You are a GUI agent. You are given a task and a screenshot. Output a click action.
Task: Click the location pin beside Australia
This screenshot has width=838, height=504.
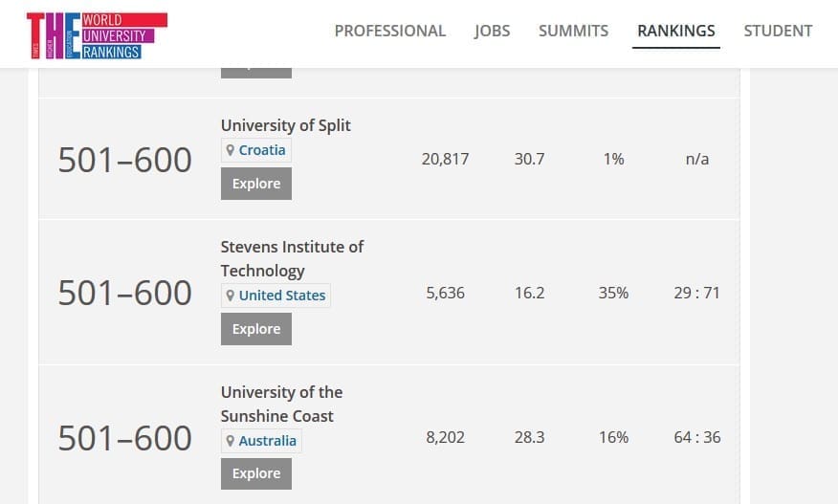coord(230,441)
